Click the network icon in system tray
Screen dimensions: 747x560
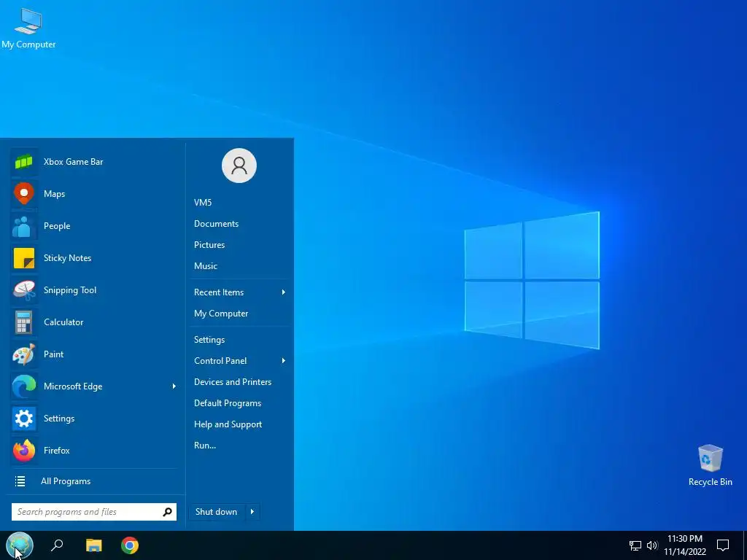click(x=635, y=545)
